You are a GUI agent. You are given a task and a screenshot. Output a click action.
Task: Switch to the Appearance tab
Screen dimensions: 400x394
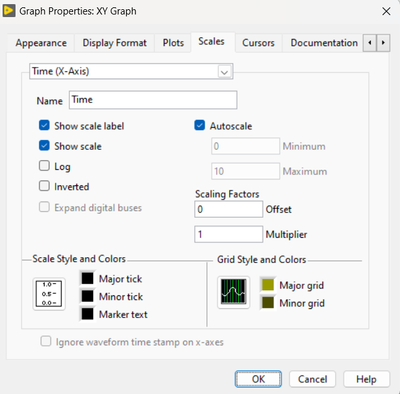click(x=41, y=43)
